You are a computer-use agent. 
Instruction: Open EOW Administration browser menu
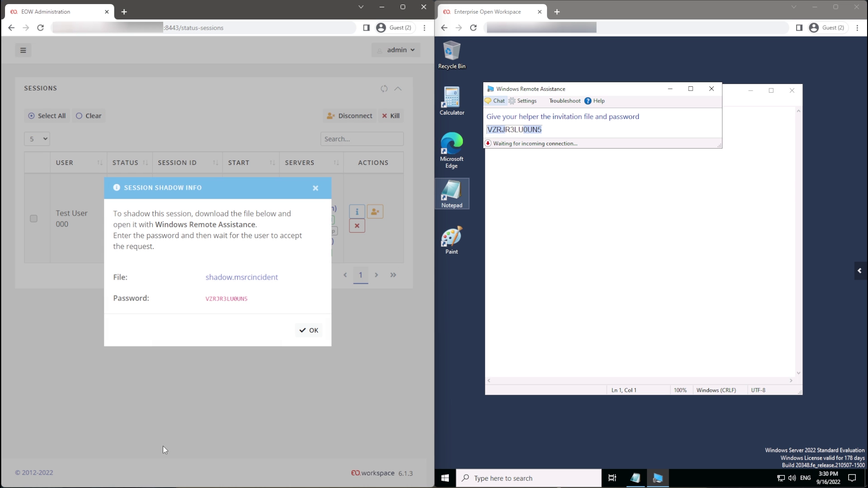424,28
